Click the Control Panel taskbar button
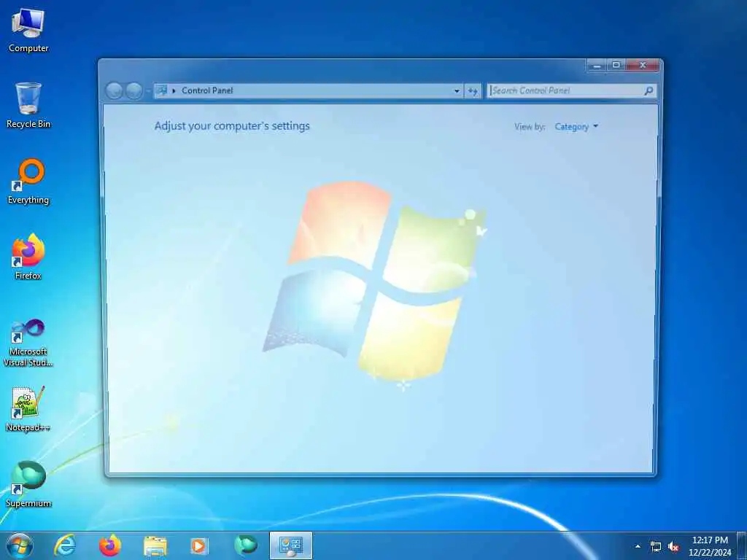Viewport: 747px width, 560px height. [x=291, y=545]
